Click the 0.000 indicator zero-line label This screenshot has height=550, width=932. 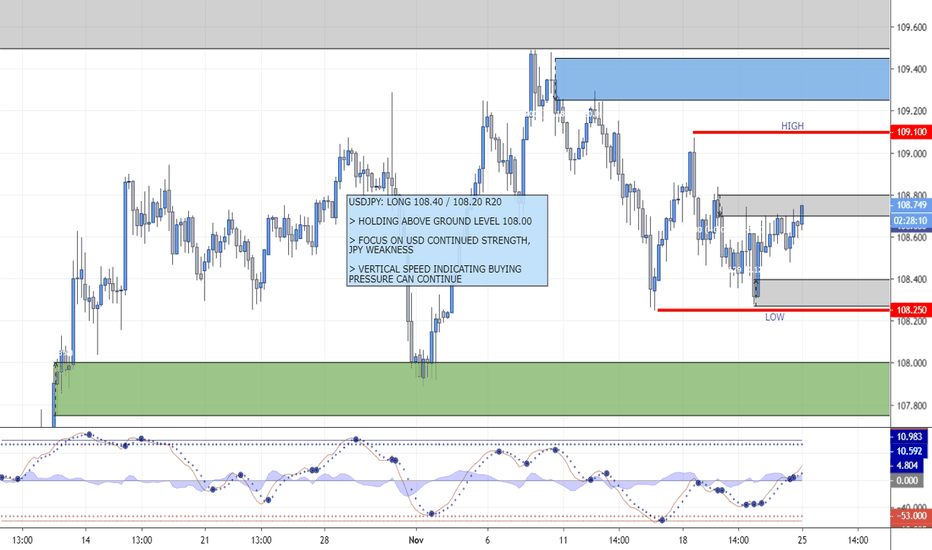pyautogui.click(x=909, y=480)
